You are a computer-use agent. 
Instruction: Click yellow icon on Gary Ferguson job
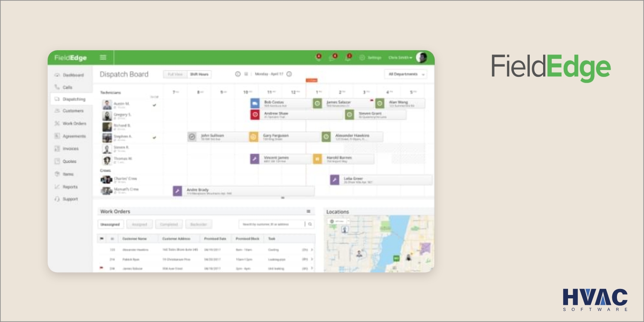pyautogui.click(x=253, y=137)
